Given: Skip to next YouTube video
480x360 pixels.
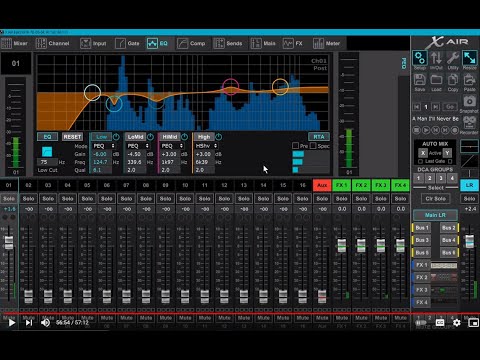Looking at the screenshot, I should [x=29, y=322].
